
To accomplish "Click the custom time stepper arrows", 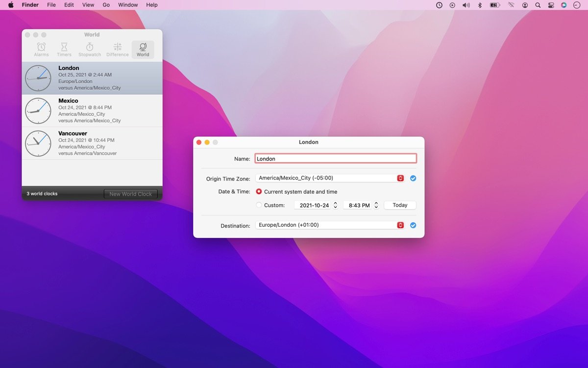I will coord(376,205).
